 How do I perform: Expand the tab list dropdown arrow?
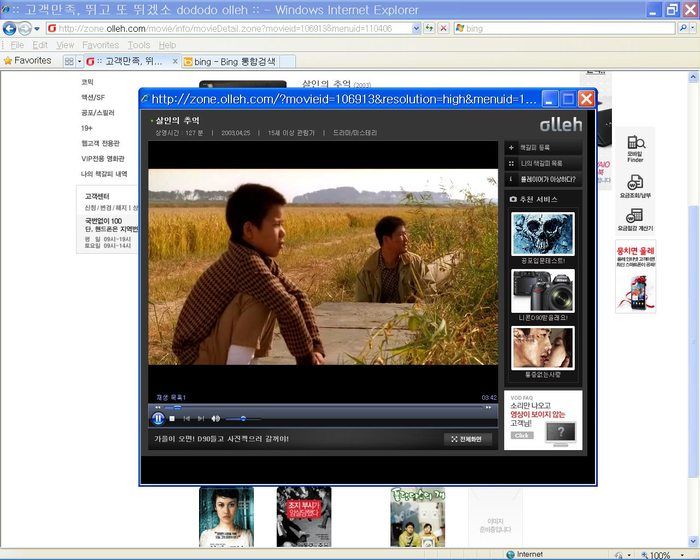click(79, 61)
